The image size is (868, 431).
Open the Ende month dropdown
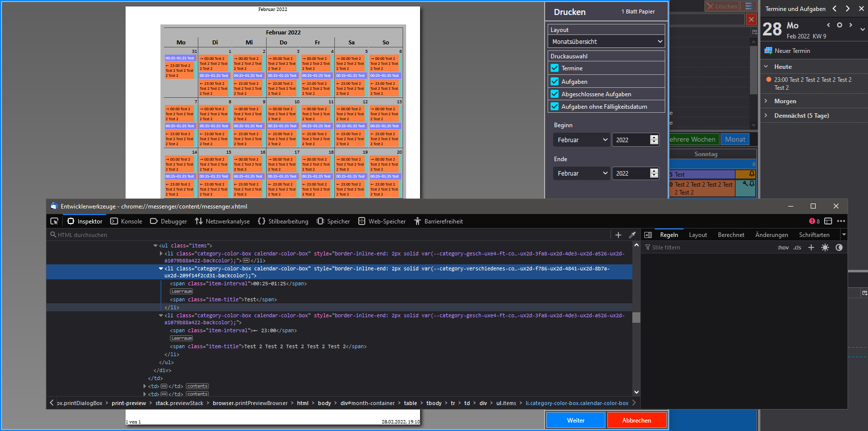[x=581, y=173]
